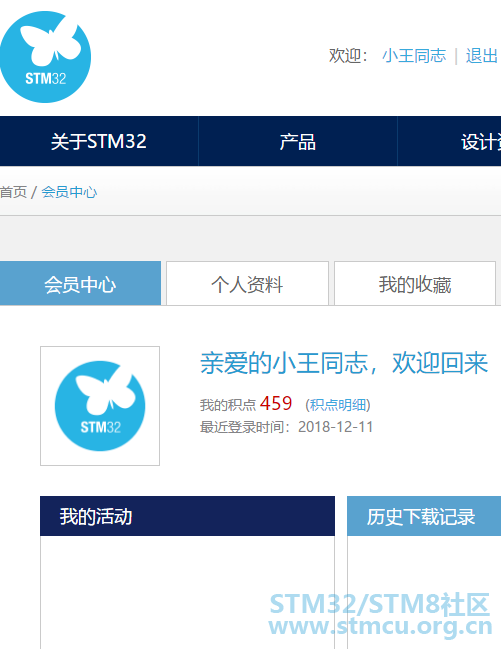The width and height of the screenshot is (501, 649).
Task: Open 设计 navigation menu item
Action: 450,141
